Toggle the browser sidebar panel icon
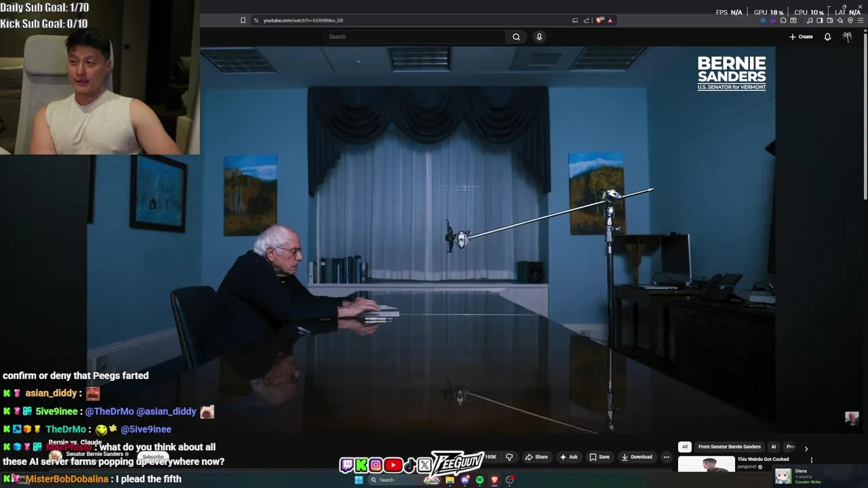Image resolution: width=868 pixels, height=488 pixels. click(819, 20)
